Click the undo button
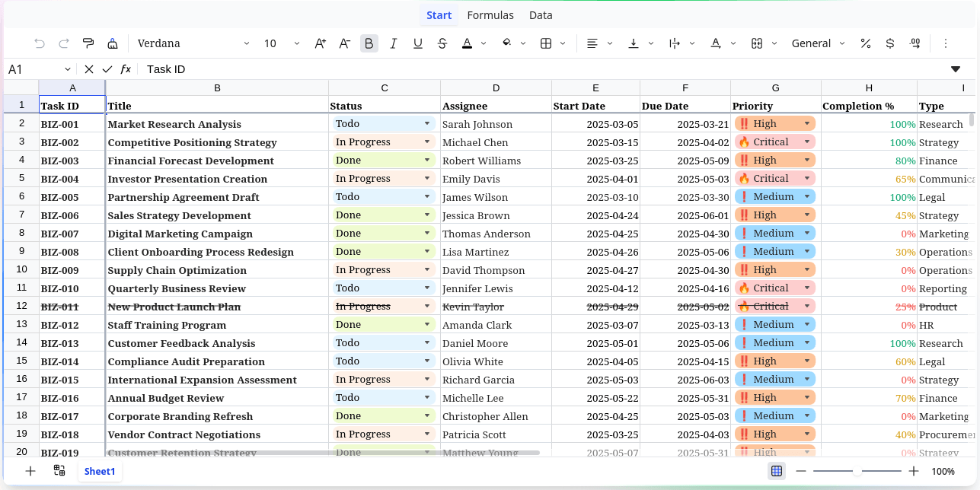The image size is (980, 490). click(40, 43)
